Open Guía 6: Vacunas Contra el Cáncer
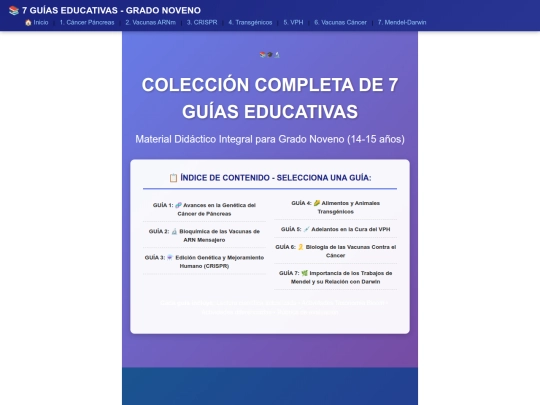 click(335, 251)
